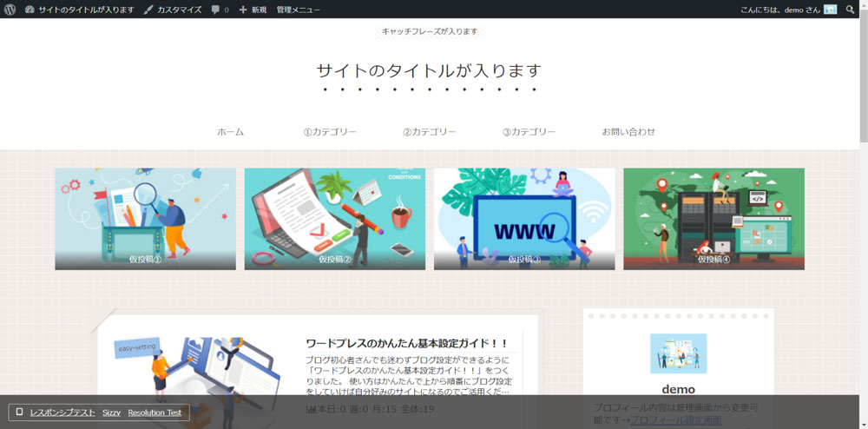The width and height of the screenshot is (868, 429).
Task: Open the 仮投稿① featured thumbnail
Action: (145, 219)
